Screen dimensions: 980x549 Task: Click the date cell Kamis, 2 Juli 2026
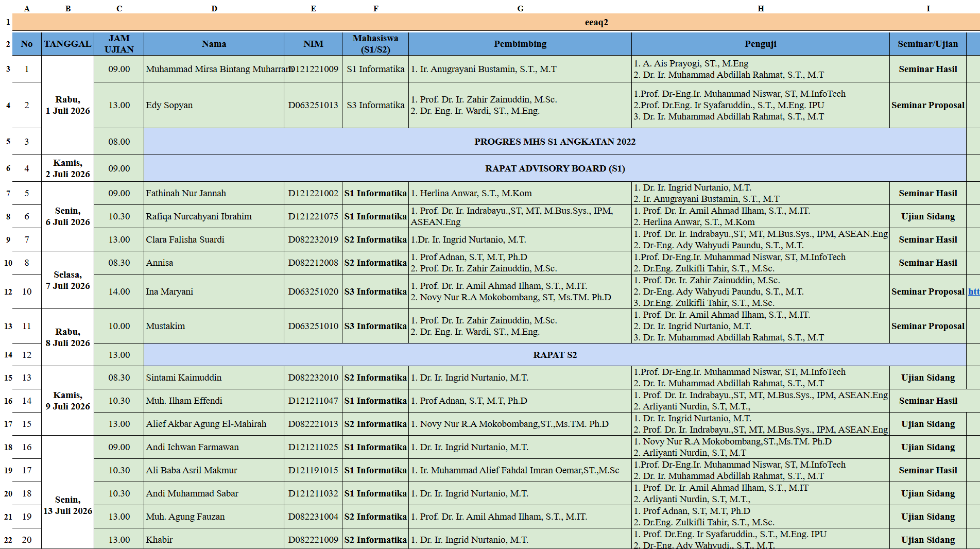point(68,168)
